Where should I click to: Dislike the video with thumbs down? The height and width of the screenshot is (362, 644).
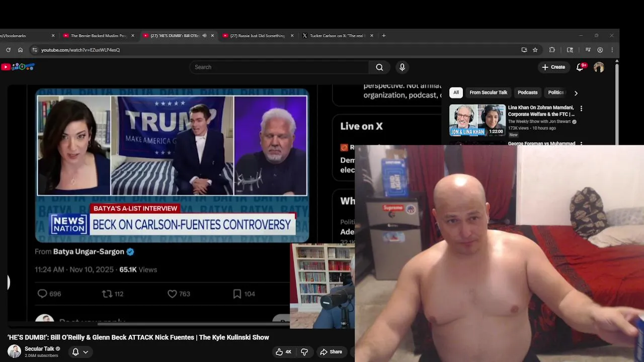(x=304, y=352)
